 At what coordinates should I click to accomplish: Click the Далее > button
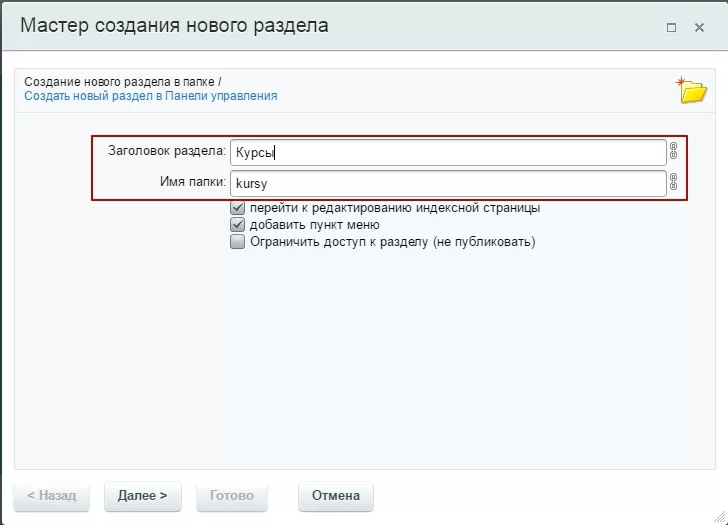coord(143,496)
